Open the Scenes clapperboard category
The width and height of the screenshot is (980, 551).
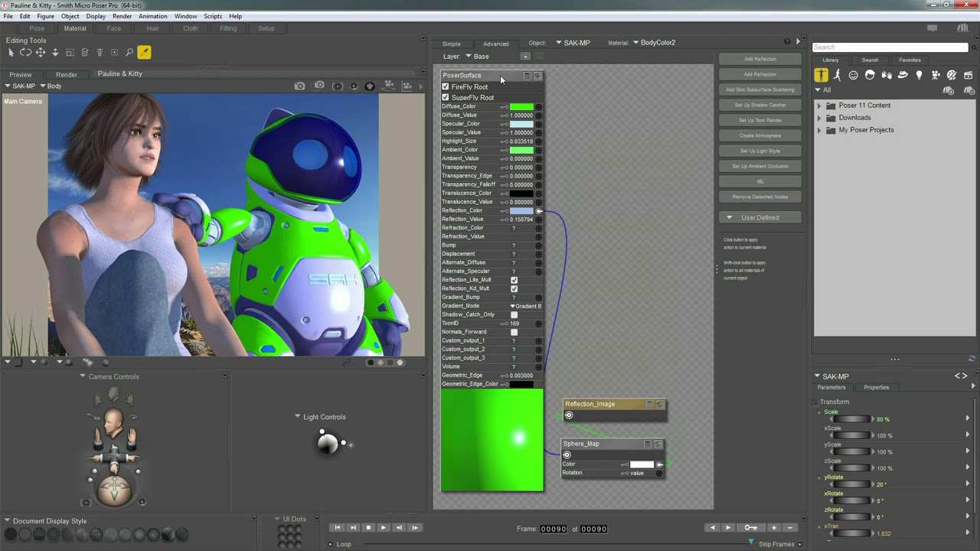tap(969, 75)
